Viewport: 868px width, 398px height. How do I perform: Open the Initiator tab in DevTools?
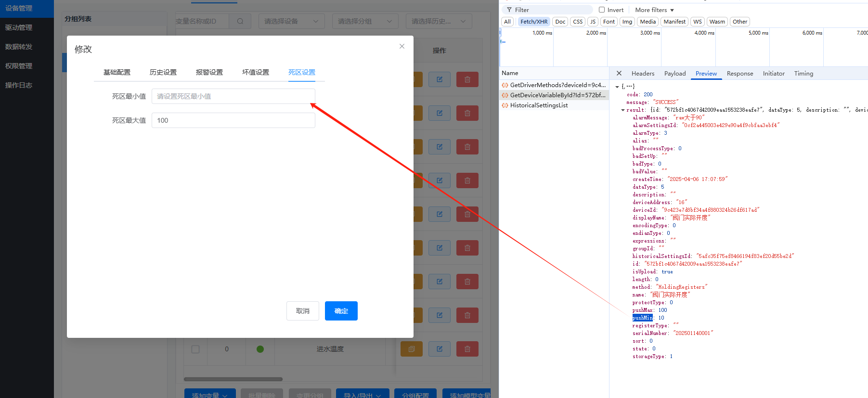774,73
